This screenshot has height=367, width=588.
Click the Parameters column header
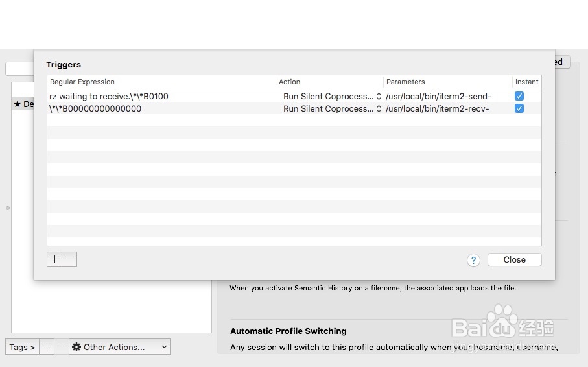(447, 82)
